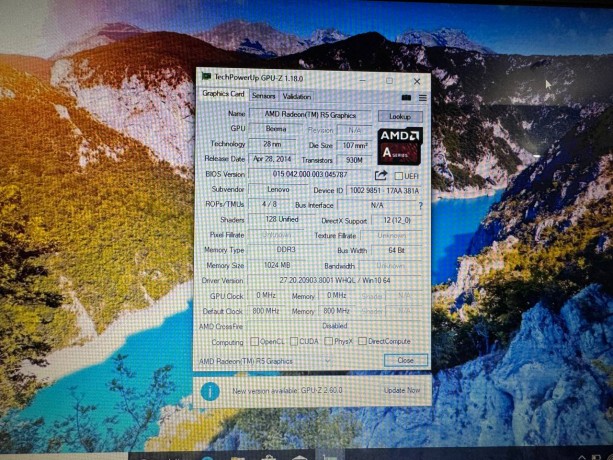Expand the AMD Radeon R5 Graphics dropdown
The width and height of the screenshot is (613, 460).
[x=328, y=361]
